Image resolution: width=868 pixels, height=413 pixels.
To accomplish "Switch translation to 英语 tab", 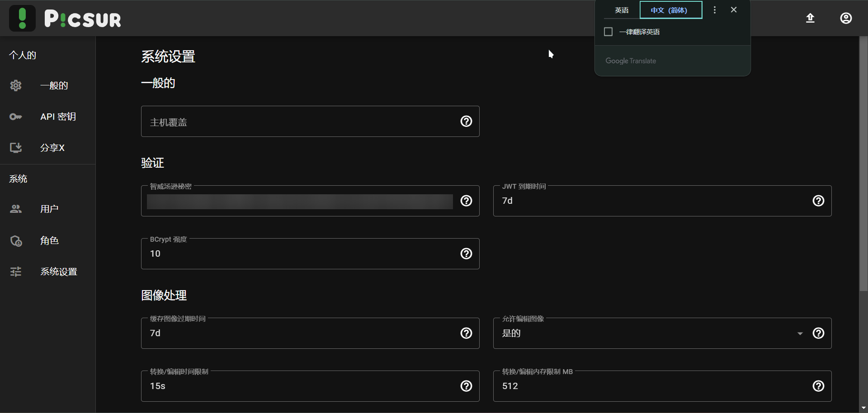I will [x=622, y=10].
